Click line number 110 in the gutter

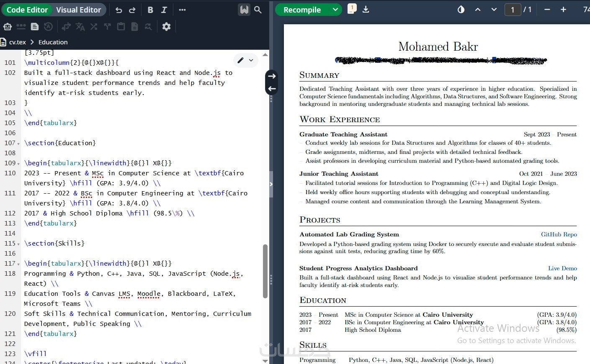10,173
